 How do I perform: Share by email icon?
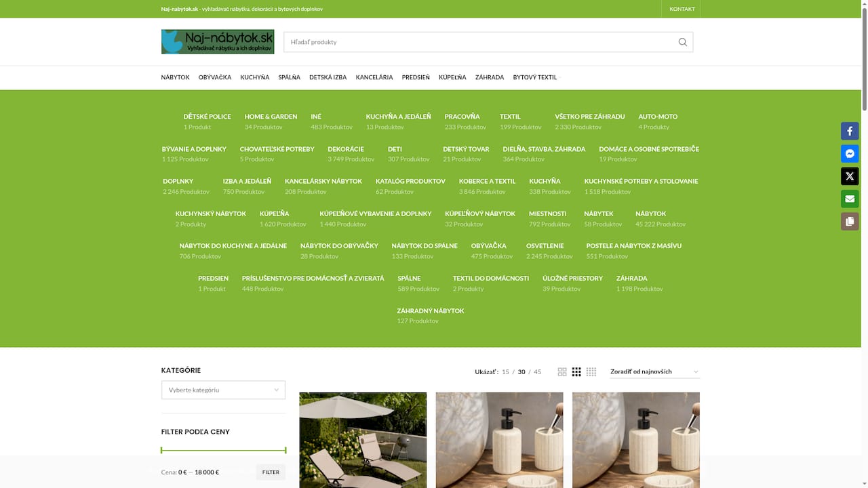[x=850, y=199]
